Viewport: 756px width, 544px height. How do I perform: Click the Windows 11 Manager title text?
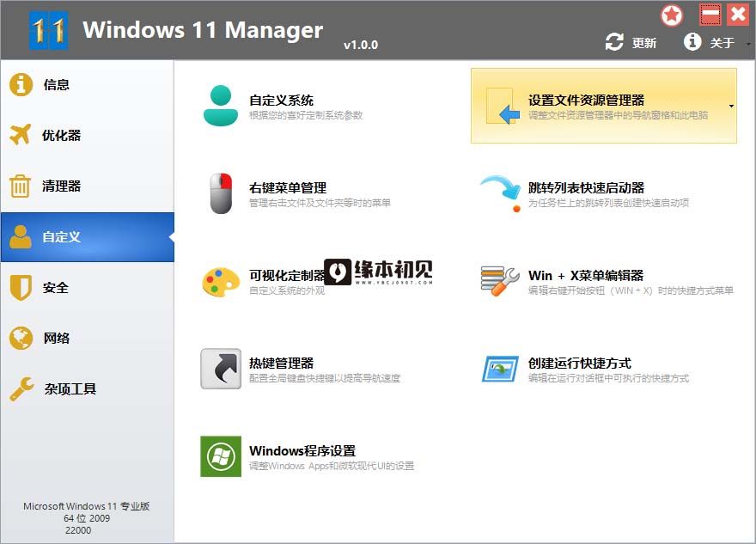click(203, 30)
